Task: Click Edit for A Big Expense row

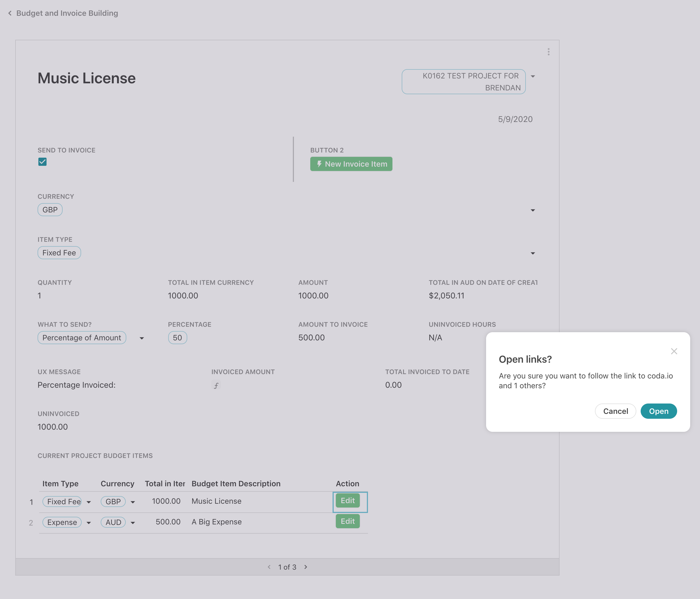Action: [x=347, y=521]
